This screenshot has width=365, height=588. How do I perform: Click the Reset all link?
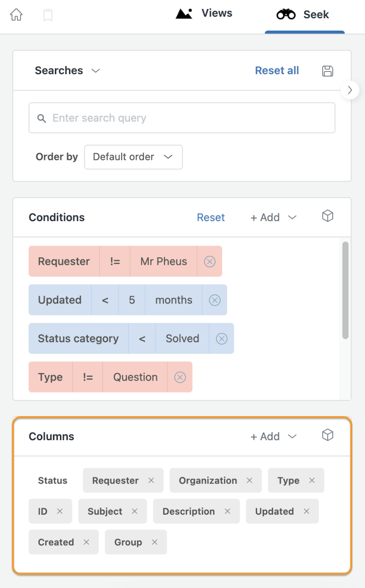(277, 71)
